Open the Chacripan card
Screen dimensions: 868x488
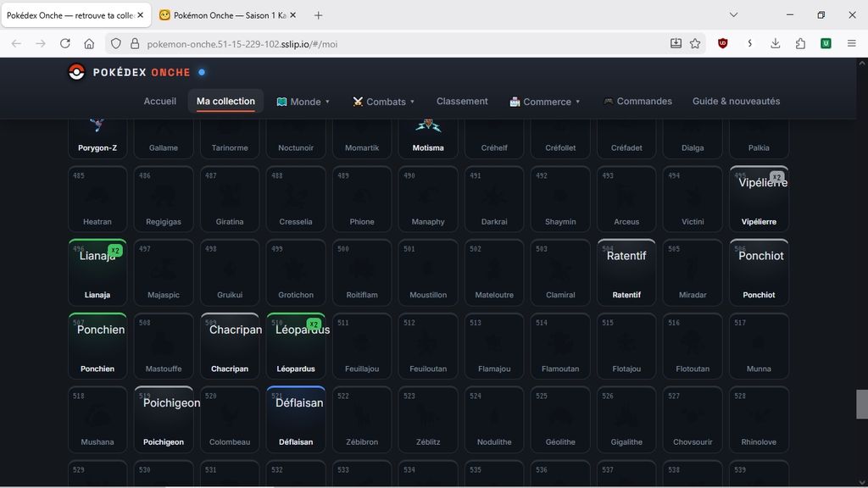[x=230, y=346]
